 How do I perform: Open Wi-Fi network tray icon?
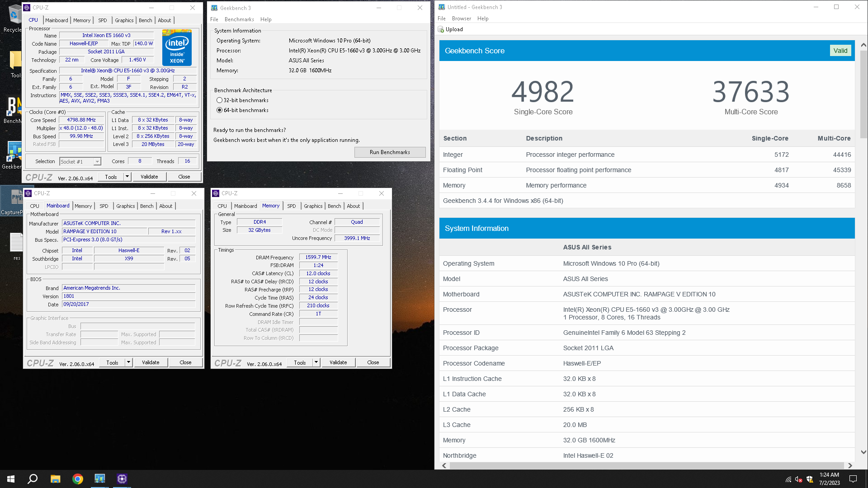tap(788, 479)
